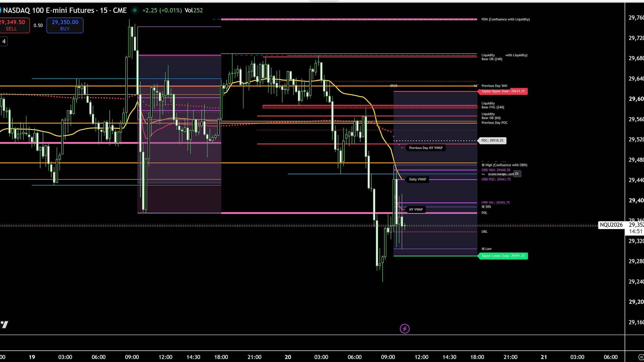This screenshot has height=362, width=644.
Task: Click the IB High (Confluence with ORH) label
Action: [x=504, y=165]
